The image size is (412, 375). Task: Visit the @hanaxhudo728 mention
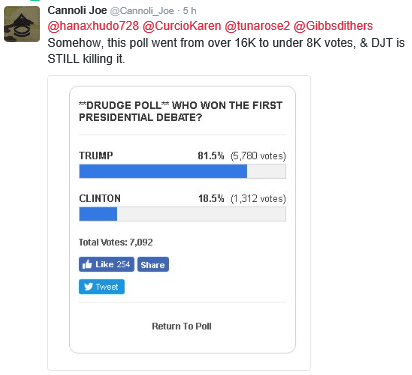pyautogui.click(x=93, y=26)
